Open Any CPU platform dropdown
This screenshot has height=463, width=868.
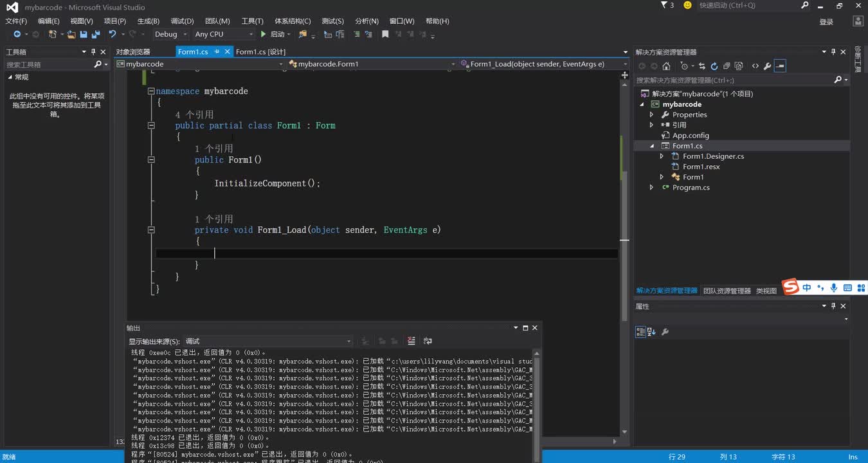tap(224, 34)
